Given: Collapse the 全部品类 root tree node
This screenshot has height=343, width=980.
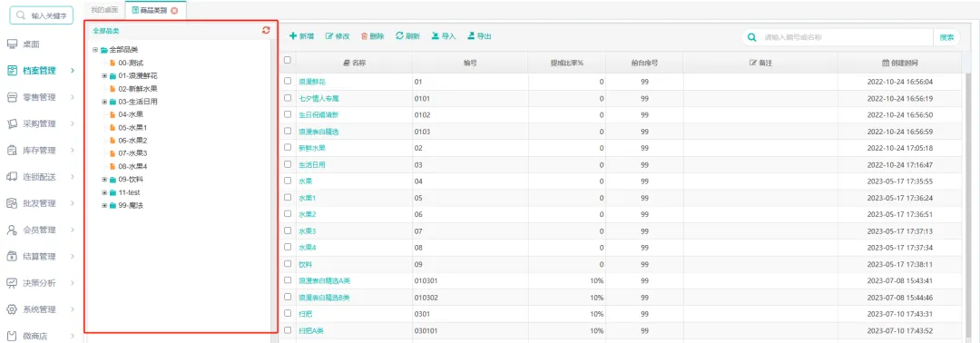Looking at the screenshot, I should [95, 50].
